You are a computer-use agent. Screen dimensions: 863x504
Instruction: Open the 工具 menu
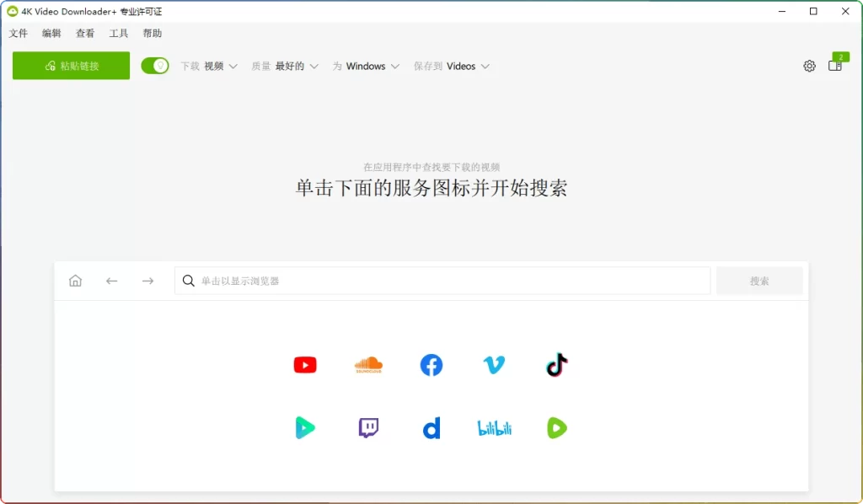click(x=118, y=34)
